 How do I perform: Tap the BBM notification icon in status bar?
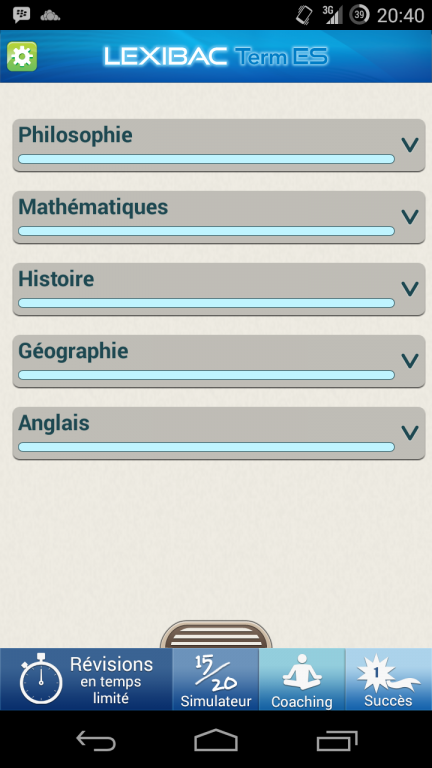[x=22, y=15]
